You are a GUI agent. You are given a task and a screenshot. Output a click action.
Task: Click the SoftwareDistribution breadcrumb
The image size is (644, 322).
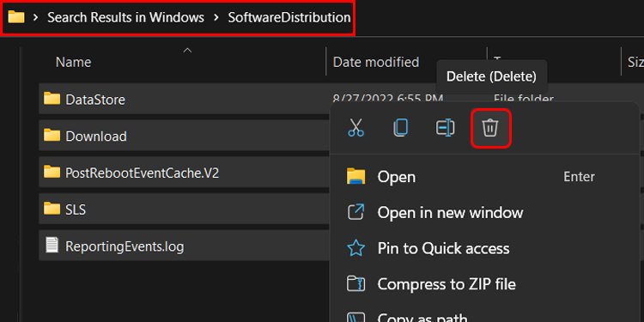pyautogui.click(x=289, y=17)
